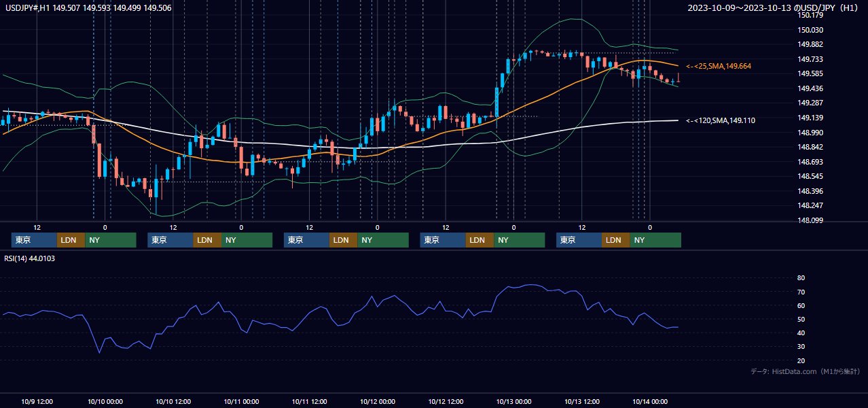Click the 10/13 00:00 date label
This screenshot has width=868, height=408.
pyautogui.click(x=514, y=401)
